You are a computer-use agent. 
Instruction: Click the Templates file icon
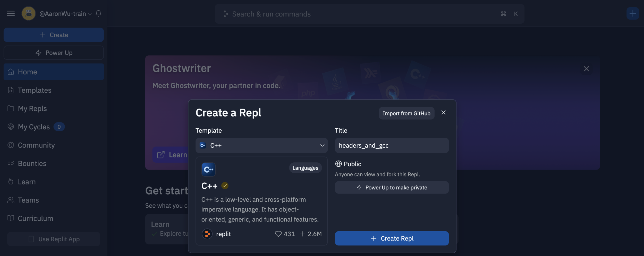click(11, 90)
